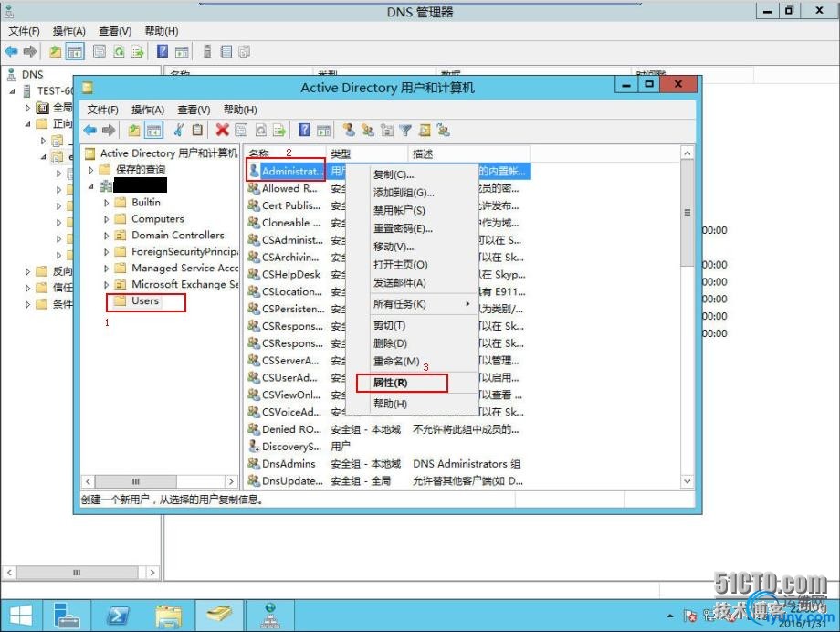Open Server Manager from taskbar
The width and height of the screenshot is (840, 632).
point(66,616)
